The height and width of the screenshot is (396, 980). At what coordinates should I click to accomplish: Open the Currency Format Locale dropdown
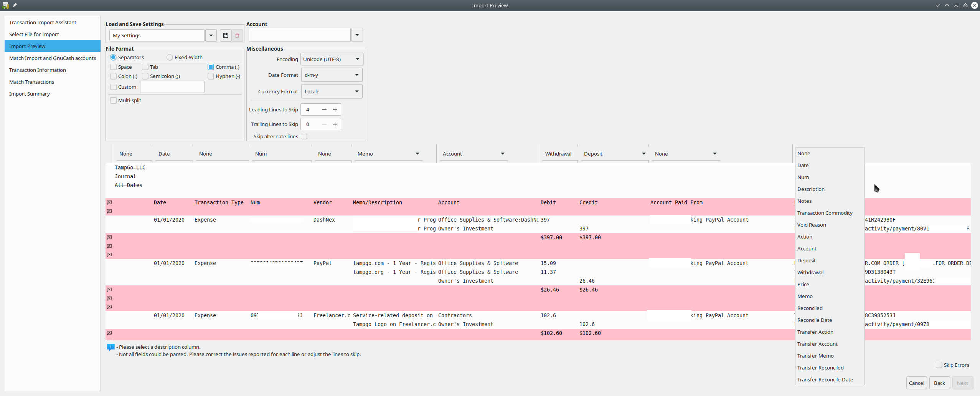click(331, 92)
